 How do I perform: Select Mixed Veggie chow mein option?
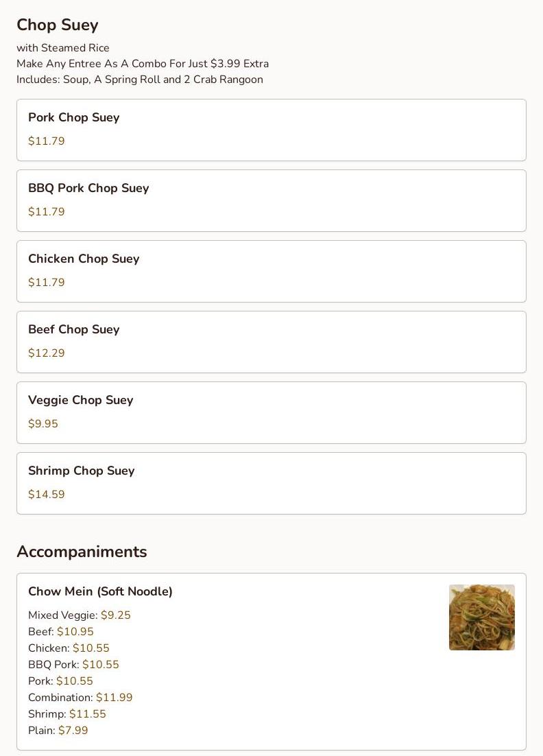pos(80,615)
